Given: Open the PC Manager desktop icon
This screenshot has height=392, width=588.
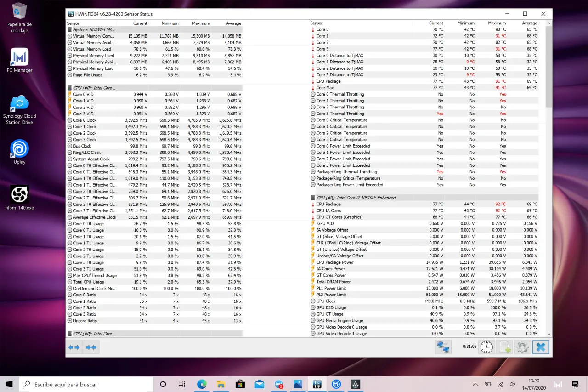Looking at the screenshot, I should pyautogui.click(x=19, y=60).
